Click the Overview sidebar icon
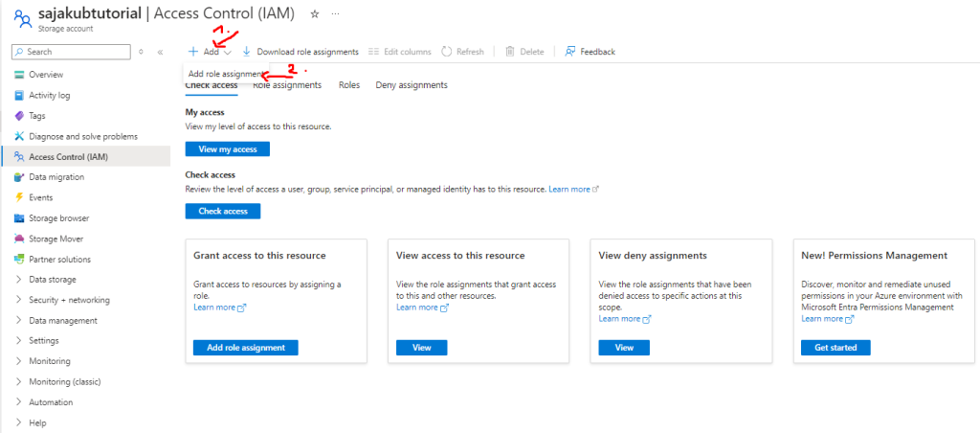 pyautogui.click(x=19, y=75)
